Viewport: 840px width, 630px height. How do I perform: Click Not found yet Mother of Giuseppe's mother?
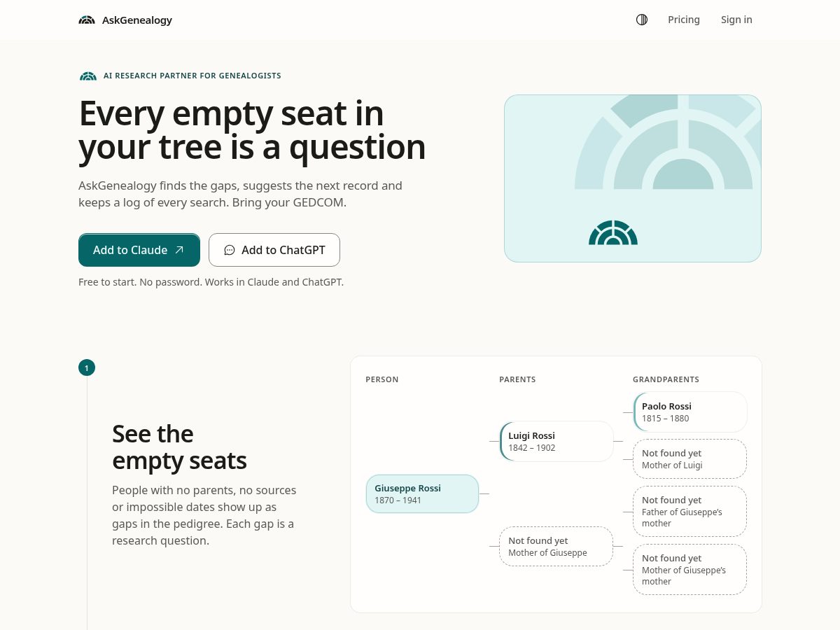[690, 569]
